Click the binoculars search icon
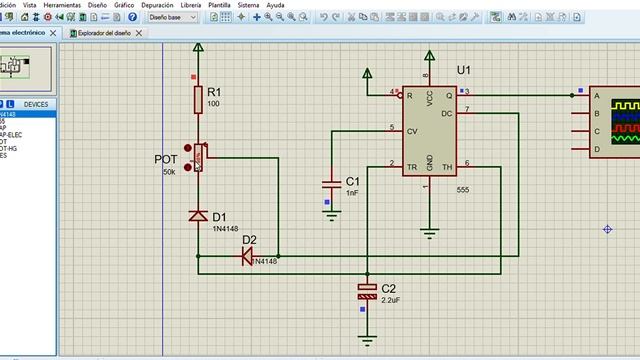Viewport: 640px width, 360px height. pyautogui.click(x=511, y=17)
